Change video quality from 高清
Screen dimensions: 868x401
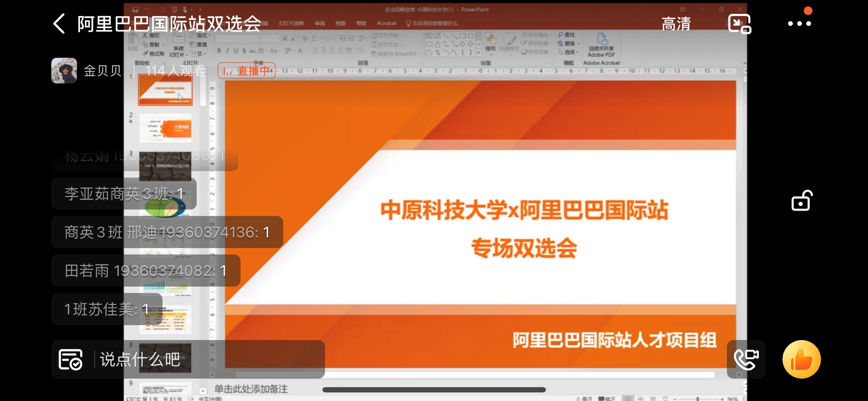676,24
